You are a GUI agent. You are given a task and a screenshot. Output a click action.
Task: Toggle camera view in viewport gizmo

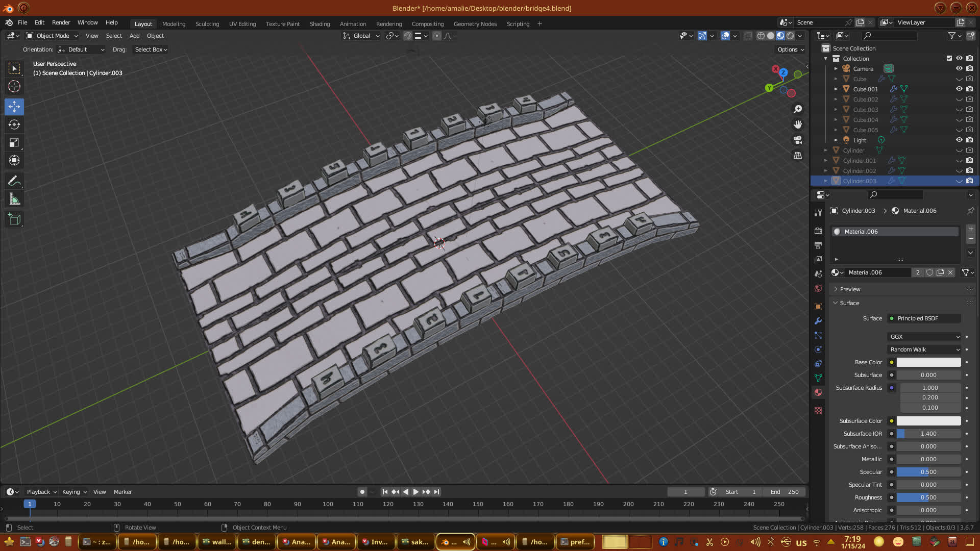tap(798, 140)
